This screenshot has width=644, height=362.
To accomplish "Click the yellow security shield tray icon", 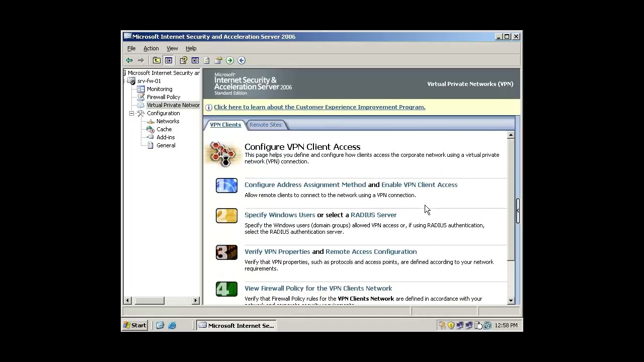I will [x=451, y=325].
